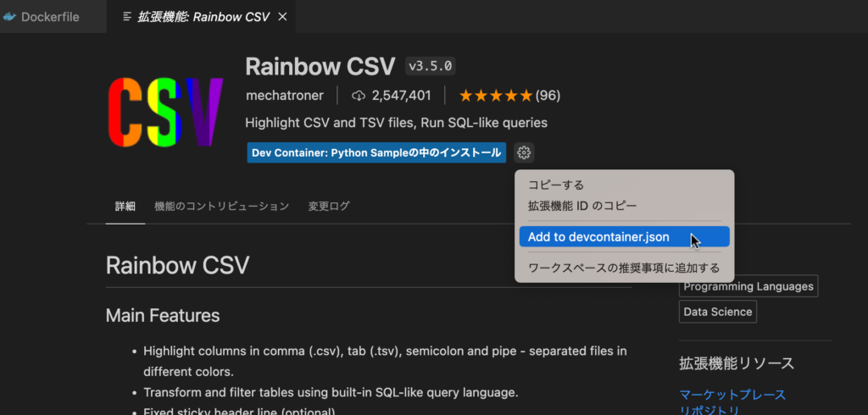Click the mechatroner publisher name
868x415 pixels.
click(287, 96)
